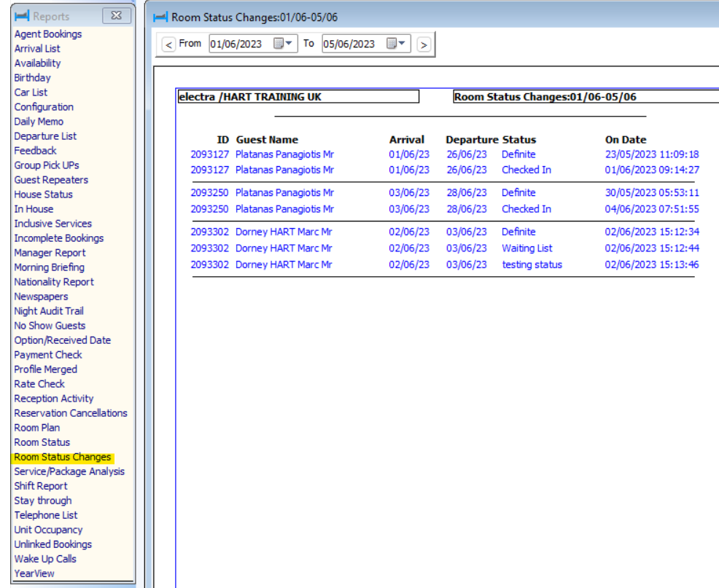Select highlighted Room Status Changes report
This screenshot has width=719, height=588.
[x=63, y=458]
